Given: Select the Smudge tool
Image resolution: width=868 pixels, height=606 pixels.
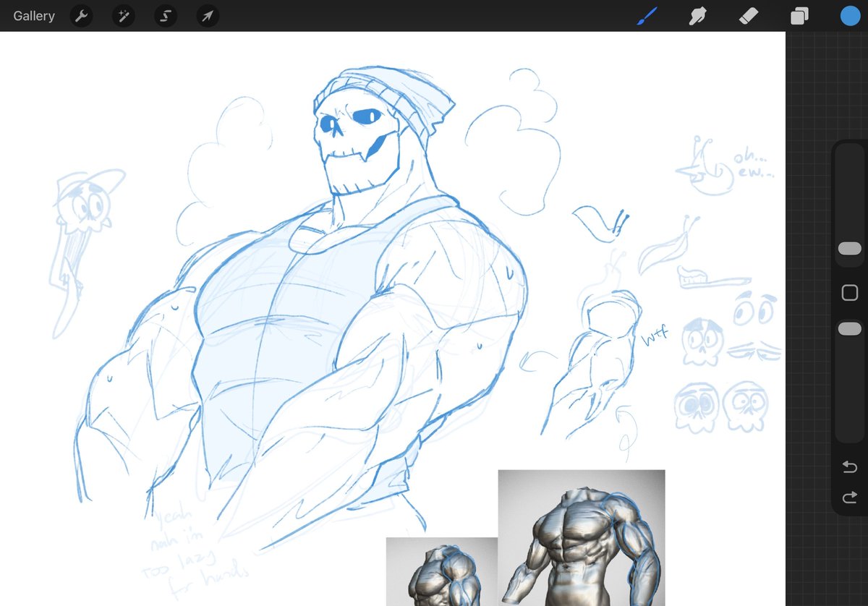Looking at the screenshot, I should [697, 16].
